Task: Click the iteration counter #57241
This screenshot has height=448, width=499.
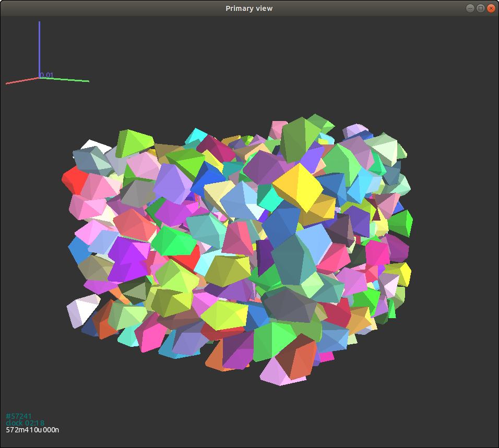Action: [x=18, y=416]
